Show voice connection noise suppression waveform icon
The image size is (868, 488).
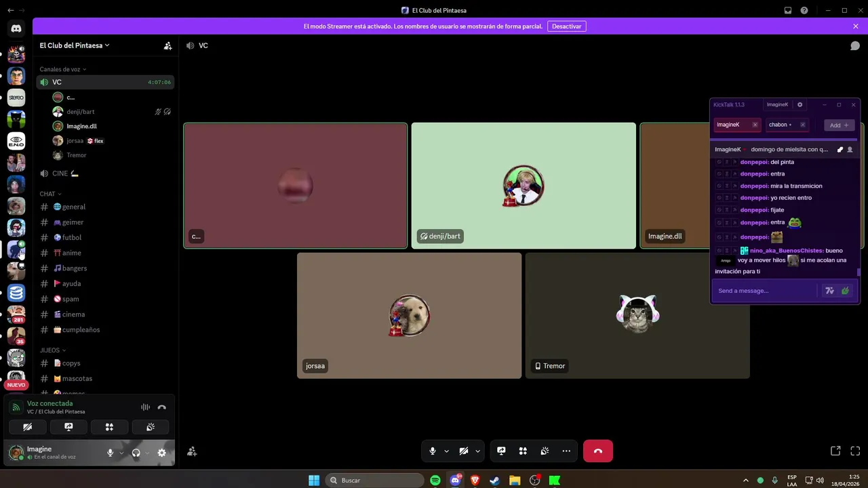145,407
